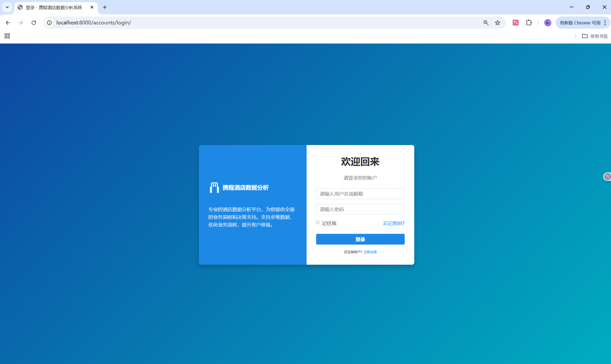The width and height of the screenshot is (611, 364).
Task: Follow the 忘记密码? link
Action: coord(394,223)
